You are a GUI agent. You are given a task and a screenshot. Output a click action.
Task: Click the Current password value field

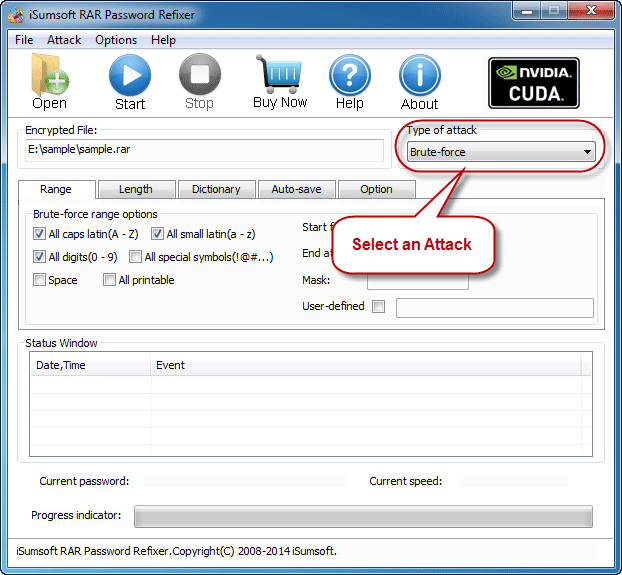tap(244, 481)
